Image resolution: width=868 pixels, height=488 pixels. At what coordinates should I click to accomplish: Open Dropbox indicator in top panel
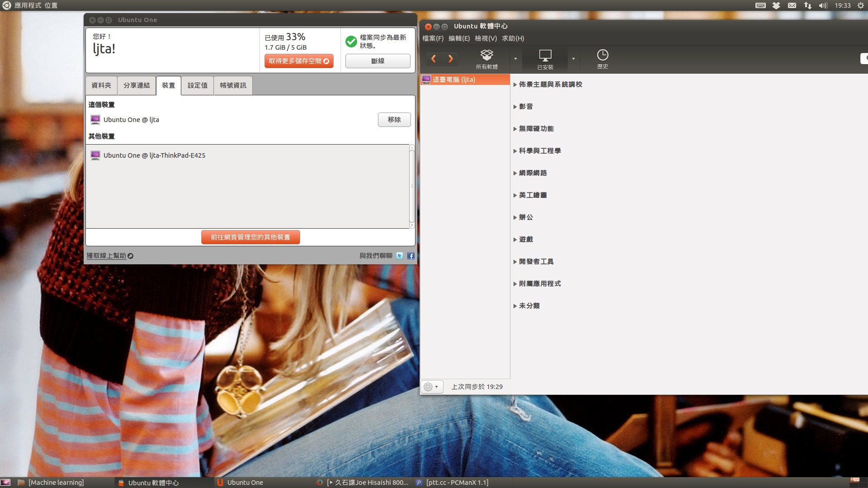(x=776, y=5)
